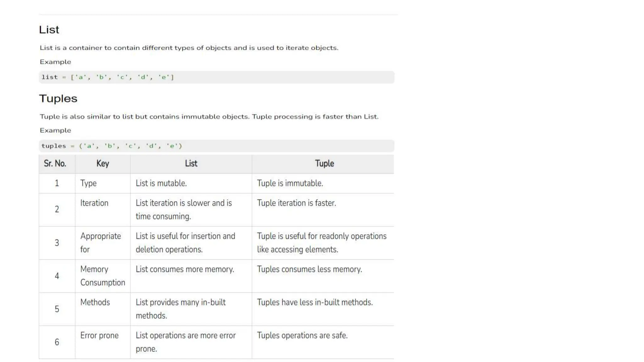Click 'Tuples operations are safe.' cell
Viewport: 644px width, 362px height.
323,342
